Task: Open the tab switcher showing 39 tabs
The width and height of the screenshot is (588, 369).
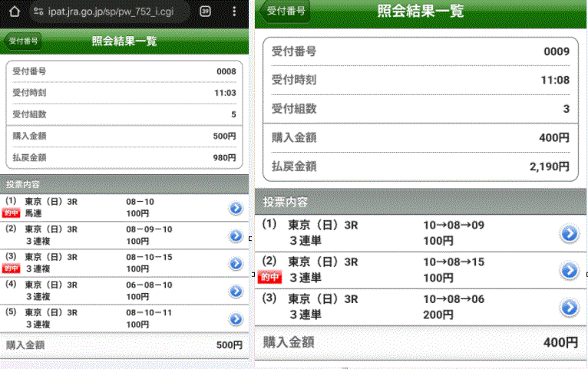Action: click(205, 12)
